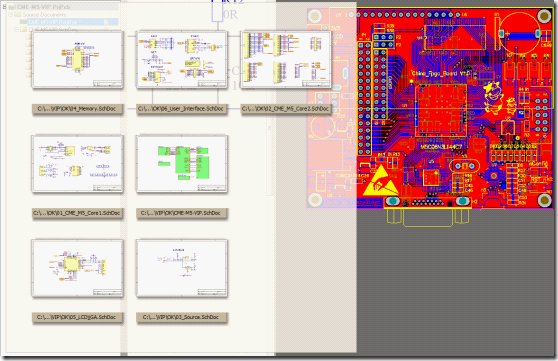Click the PCB project icon beside CME-M5-VIP.PrjPcb

12,7
